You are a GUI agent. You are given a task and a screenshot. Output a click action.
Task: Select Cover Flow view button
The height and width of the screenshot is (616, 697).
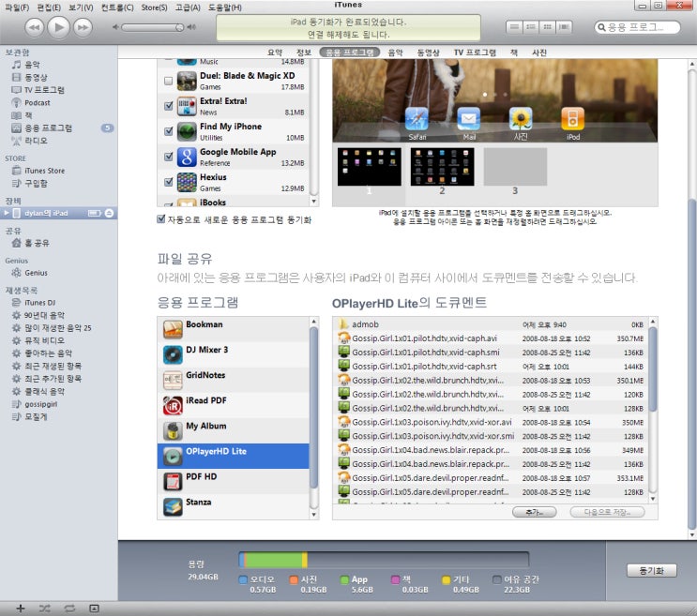(x=564, y=27)
